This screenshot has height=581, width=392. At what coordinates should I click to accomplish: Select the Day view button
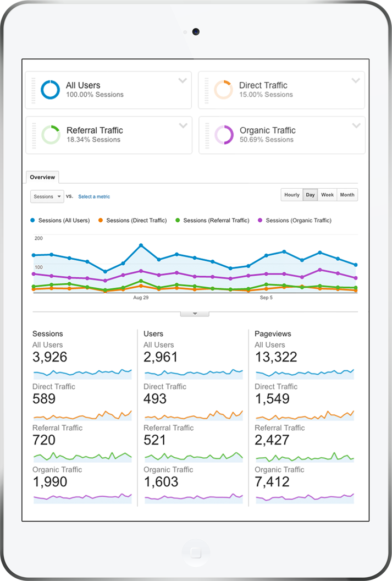[x=310, y=195]
